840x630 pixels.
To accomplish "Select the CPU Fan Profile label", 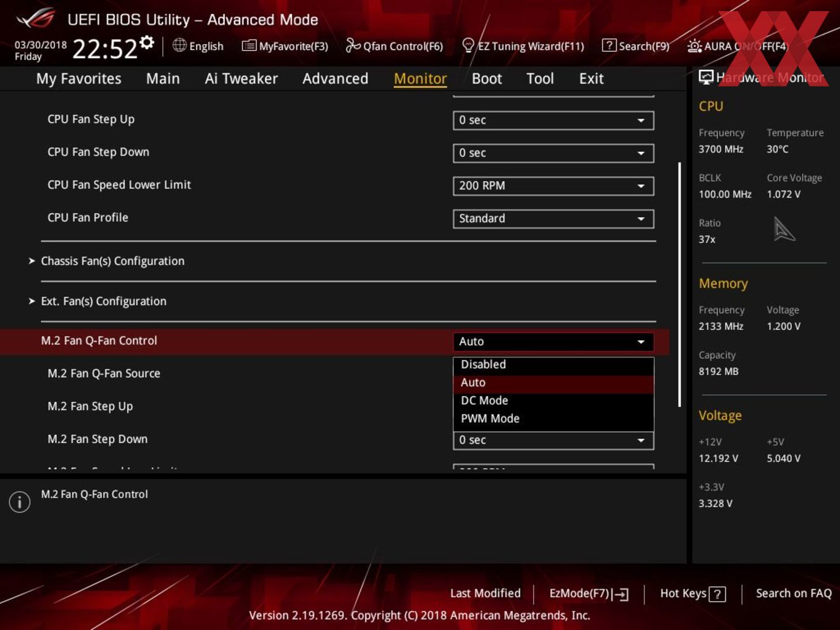I will 88,217.
